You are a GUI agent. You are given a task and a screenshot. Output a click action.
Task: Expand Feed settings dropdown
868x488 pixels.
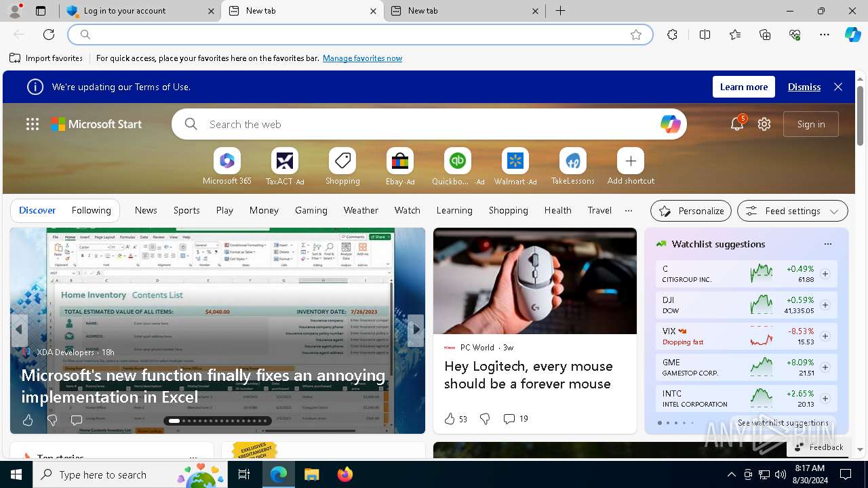[x=792, y=211]
